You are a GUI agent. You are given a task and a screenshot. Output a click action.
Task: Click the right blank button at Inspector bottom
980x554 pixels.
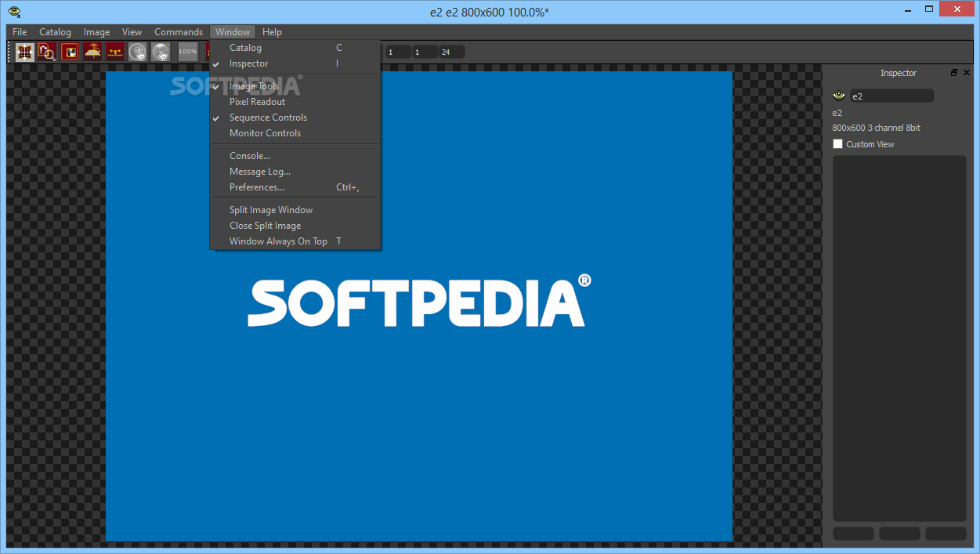pos(946,534)
